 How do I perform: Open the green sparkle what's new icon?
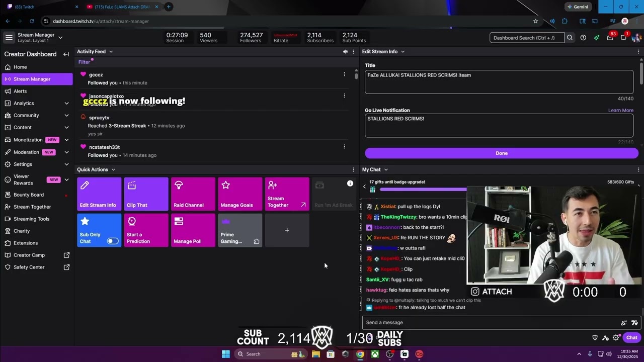pyautogui.click(x=596, y=38)
